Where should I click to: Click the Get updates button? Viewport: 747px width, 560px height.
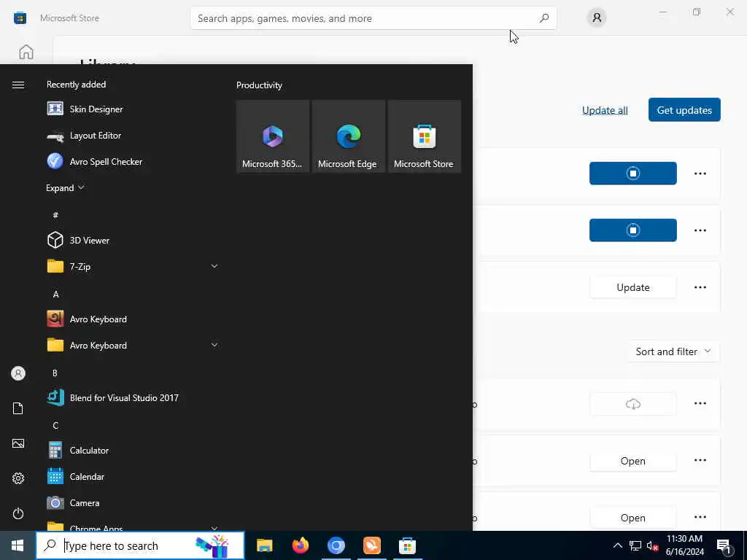tap(684, 110)
